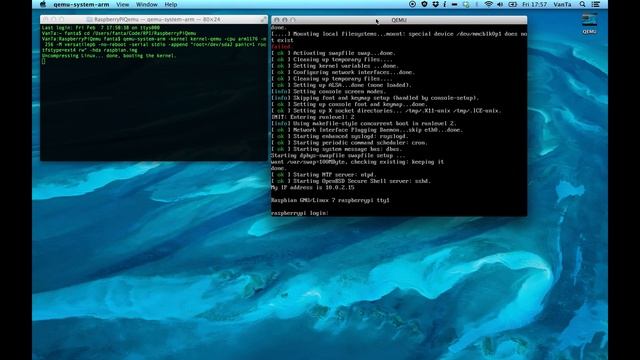640x360 pixels.
Task: Click the terminal window fullscreen arrows icon
Action: pyautogui.click(x=263, y=19)
